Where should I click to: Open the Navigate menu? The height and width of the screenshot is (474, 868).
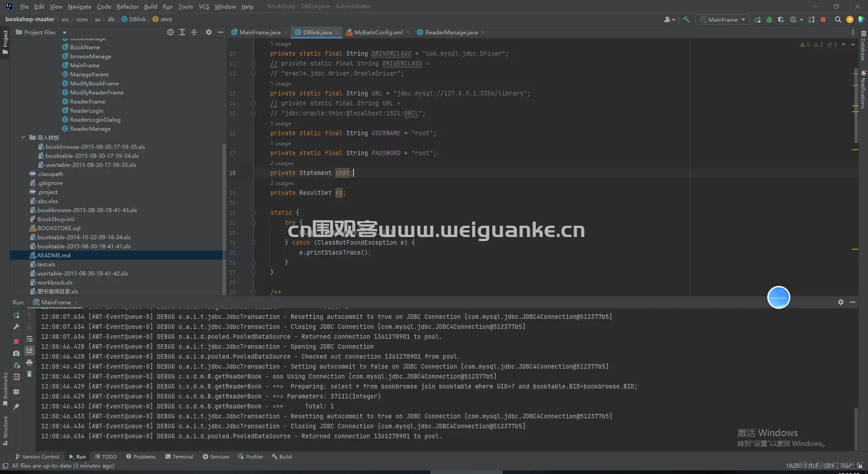80,6
